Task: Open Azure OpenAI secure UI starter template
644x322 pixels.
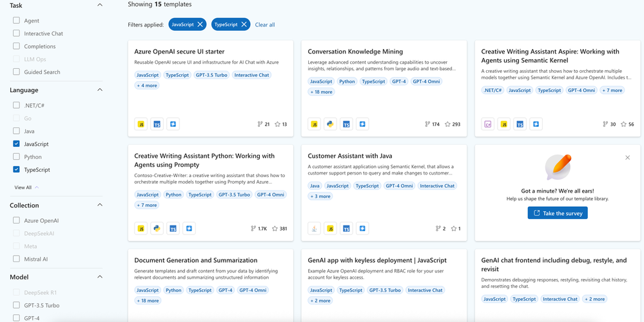Action: (179, 52)
